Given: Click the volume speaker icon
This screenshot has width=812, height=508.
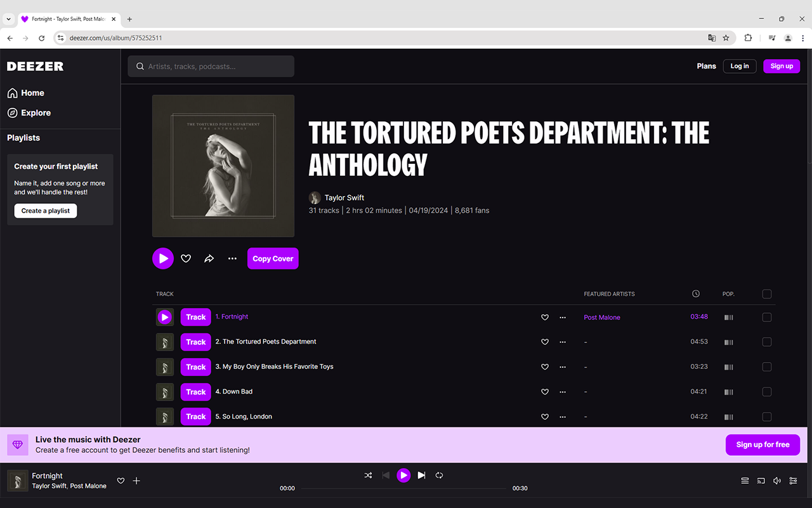Looking at the screenshot, I should click(x=777, y=481).
